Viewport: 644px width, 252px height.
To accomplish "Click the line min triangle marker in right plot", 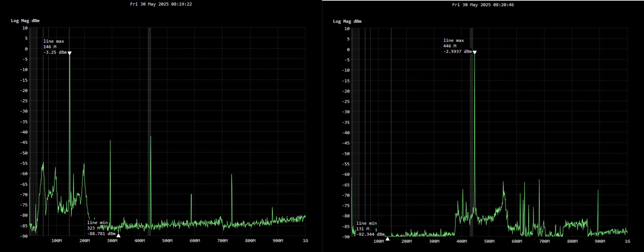I will 387,239.
